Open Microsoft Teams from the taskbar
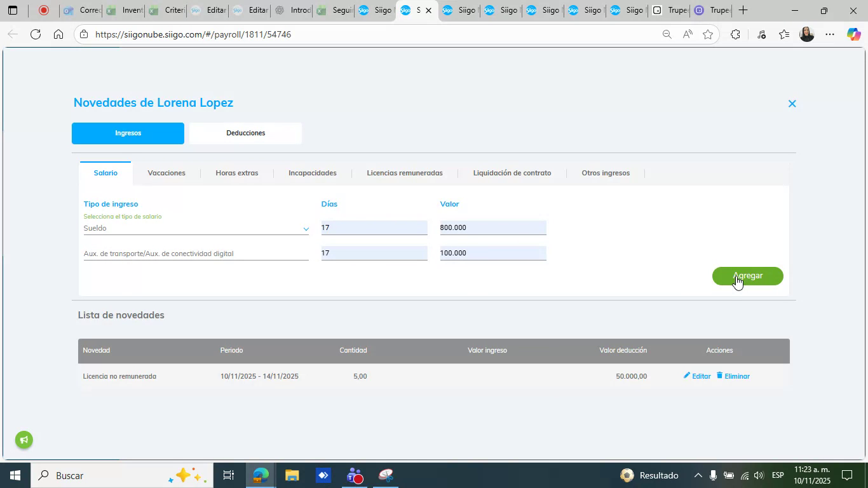Screen dimensions: 868x488 tap(355, 475)
